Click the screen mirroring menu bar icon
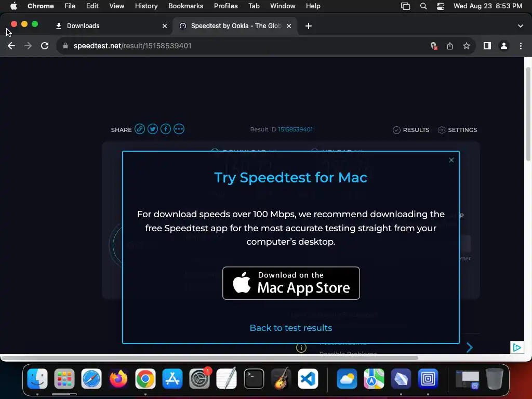The height and width of the screenshot is (399, 532). coord(405,6)
